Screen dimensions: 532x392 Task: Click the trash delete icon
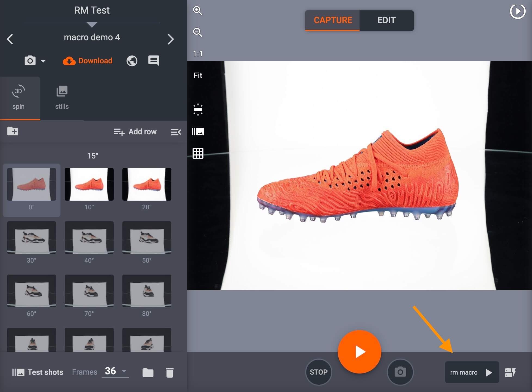[170, 372]
